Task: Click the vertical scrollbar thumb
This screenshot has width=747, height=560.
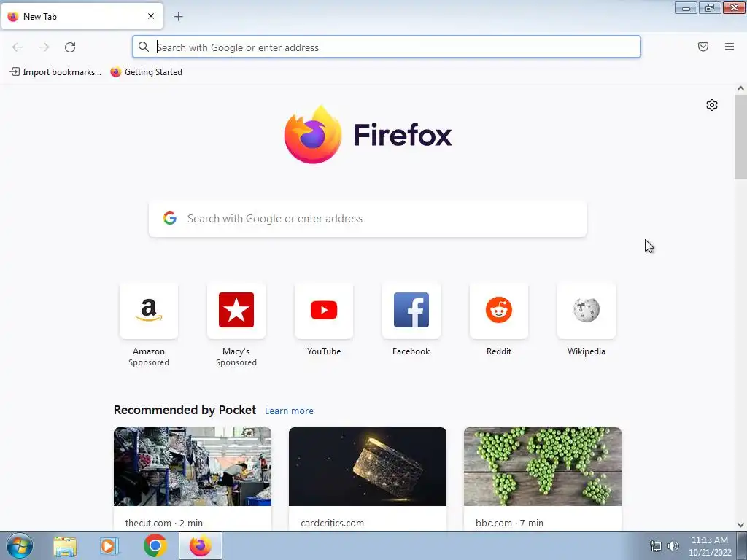Action: 740,137
